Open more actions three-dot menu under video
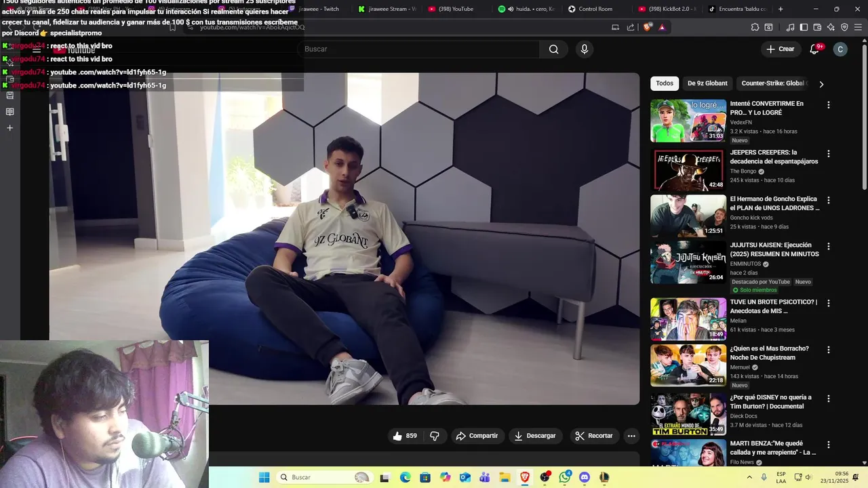 pos(631,436)
